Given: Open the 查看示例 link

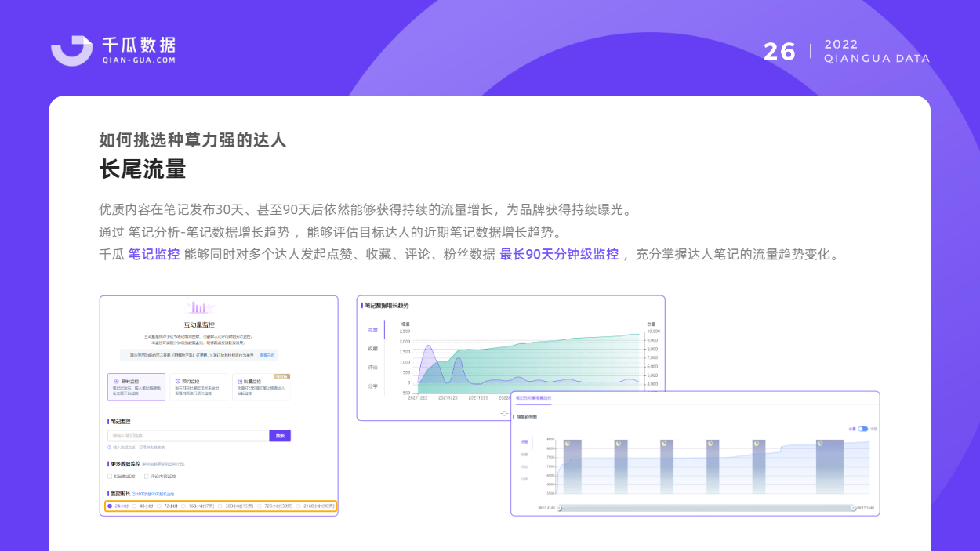Looking at the screenshot, I should click(267, 355).
